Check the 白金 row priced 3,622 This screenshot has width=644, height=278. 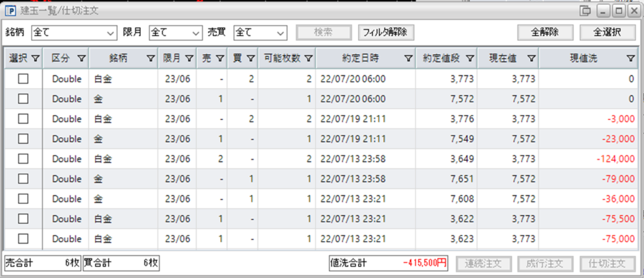point(23,218)
